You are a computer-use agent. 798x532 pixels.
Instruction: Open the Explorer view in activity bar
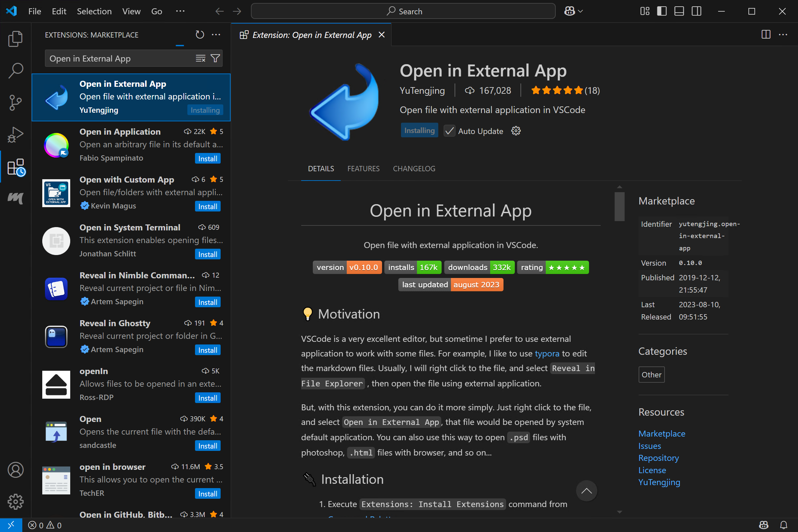click(15, 38)
